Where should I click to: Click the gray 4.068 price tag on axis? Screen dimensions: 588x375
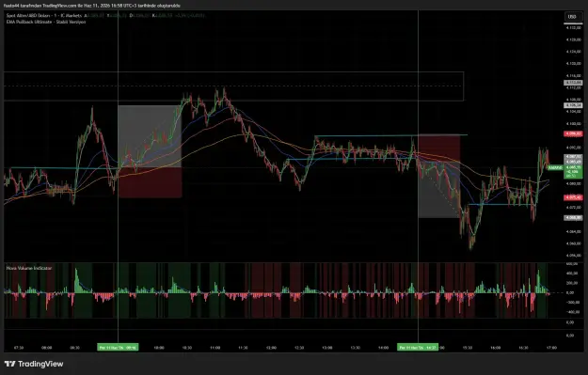(573, 218)
